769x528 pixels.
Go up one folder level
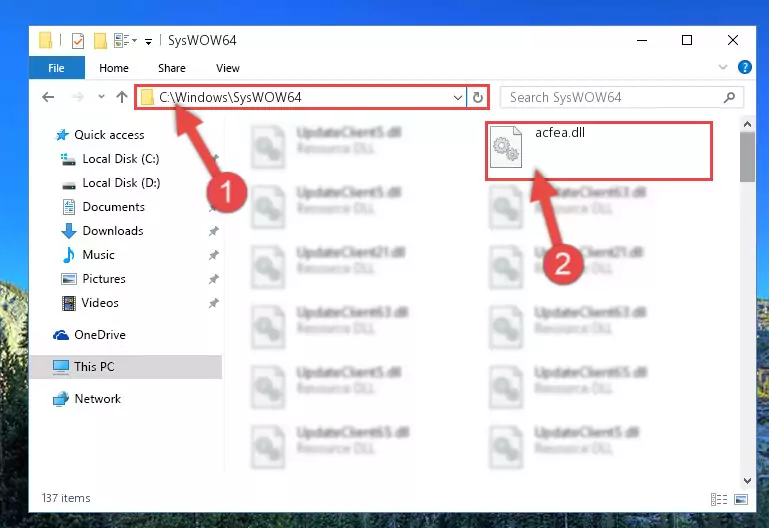tap(122, 97)
